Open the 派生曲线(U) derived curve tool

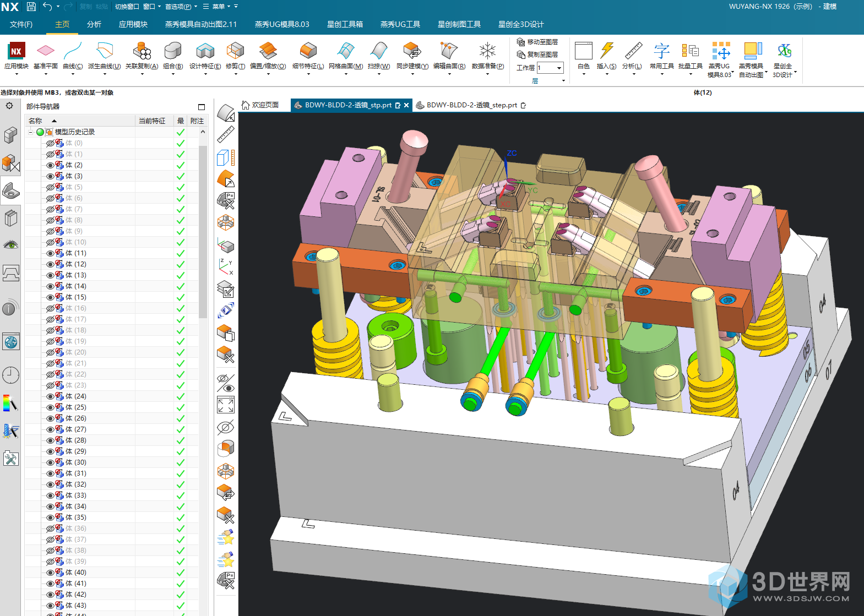(104, 51)
